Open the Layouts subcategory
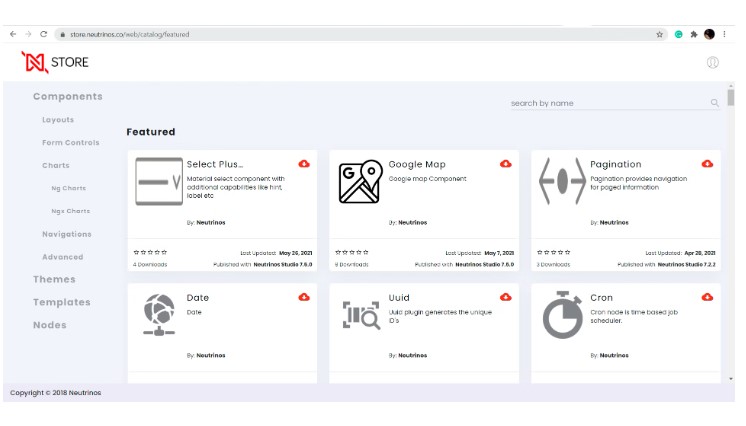This screenshot has height=426, width=746. [x=58, y=120]
